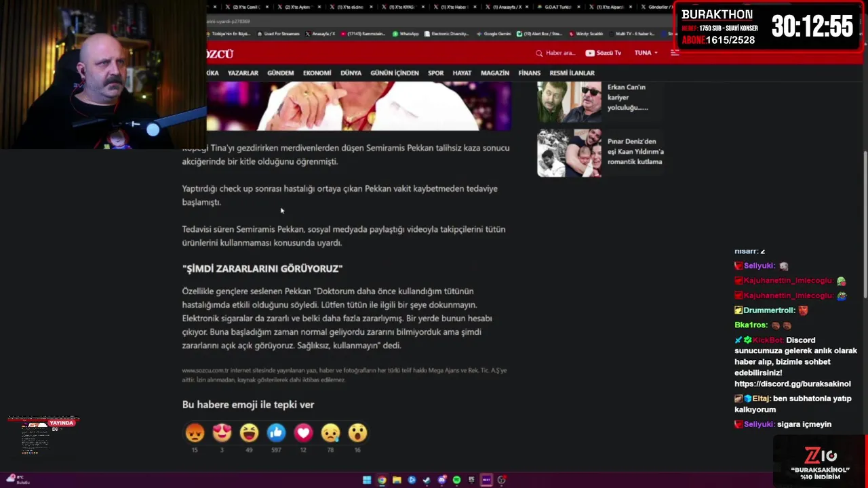The height and width of the screenshot is (488, 868).
Task: Click the "Bu habere emoji ile tepki ver" text
Action: click(x=248, y=405)
